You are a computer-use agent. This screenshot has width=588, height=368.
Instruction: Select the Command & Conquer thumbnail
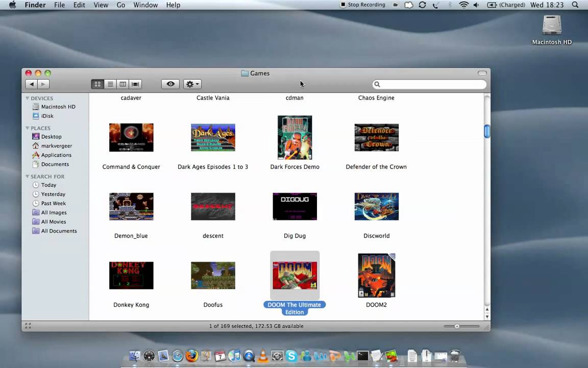coord(131,137)
